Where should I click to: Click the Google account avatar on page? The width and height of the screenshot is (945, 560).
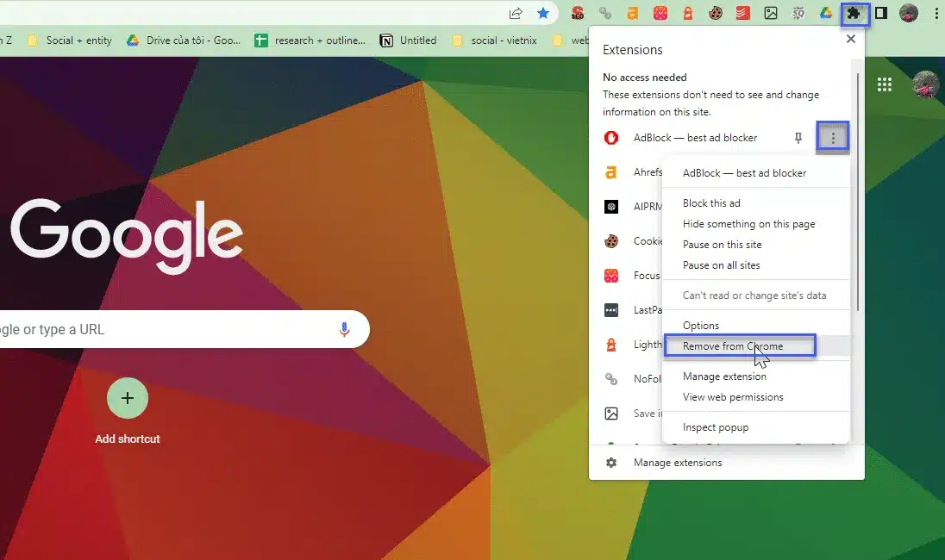coord(926,84)
